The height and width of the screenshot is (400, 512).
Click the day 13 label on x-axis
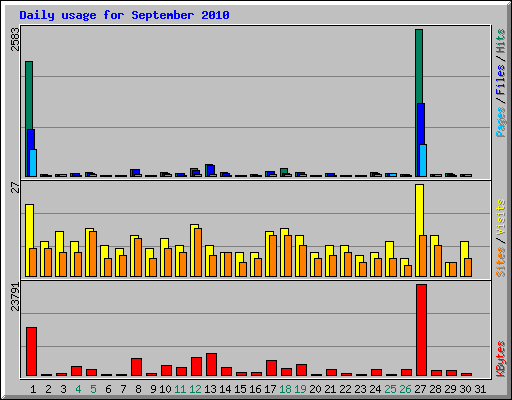pos(210,389)
